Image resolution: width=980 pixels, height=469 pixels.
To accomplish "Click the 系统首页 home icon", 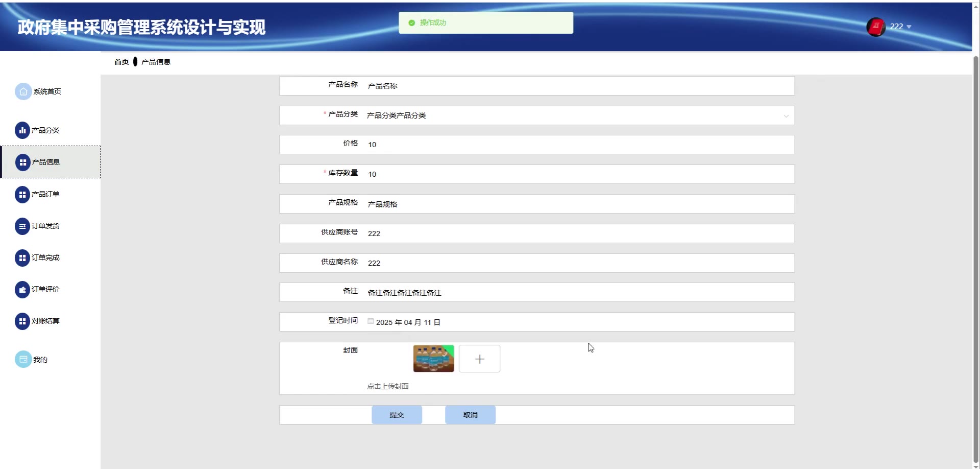I will (23, 91).
